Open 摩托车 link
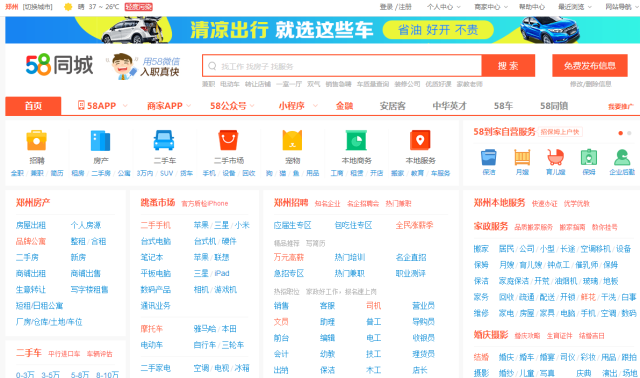The width and height of the screenshot is (640, 378). (151, 329)
